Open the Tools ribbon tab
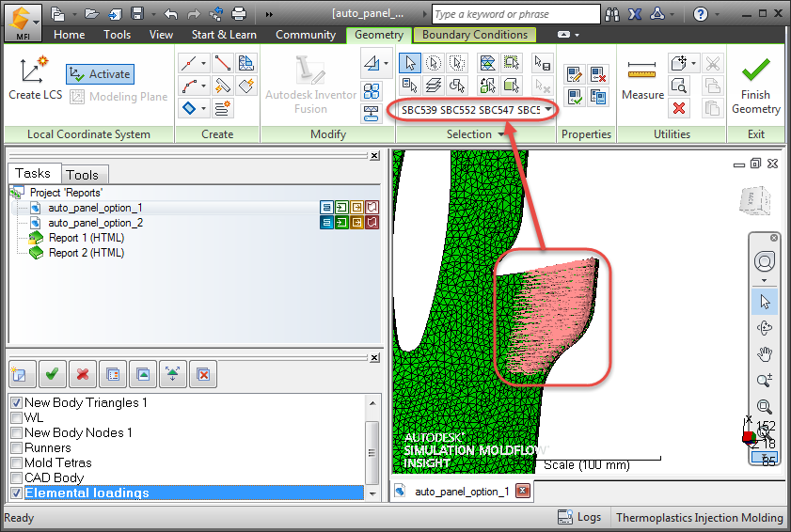Image resolution: width=791 pixels, height=532 pixels. (x=117, y=35)
